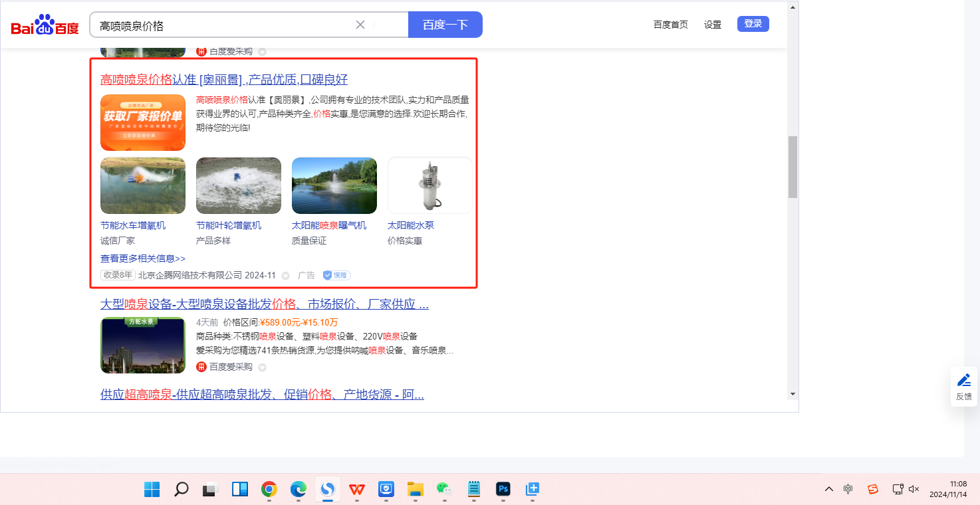Open the 反馈 feedback pencil icon
The width and height of the screenshot is (980, 505).
click(x=963, y=381)
